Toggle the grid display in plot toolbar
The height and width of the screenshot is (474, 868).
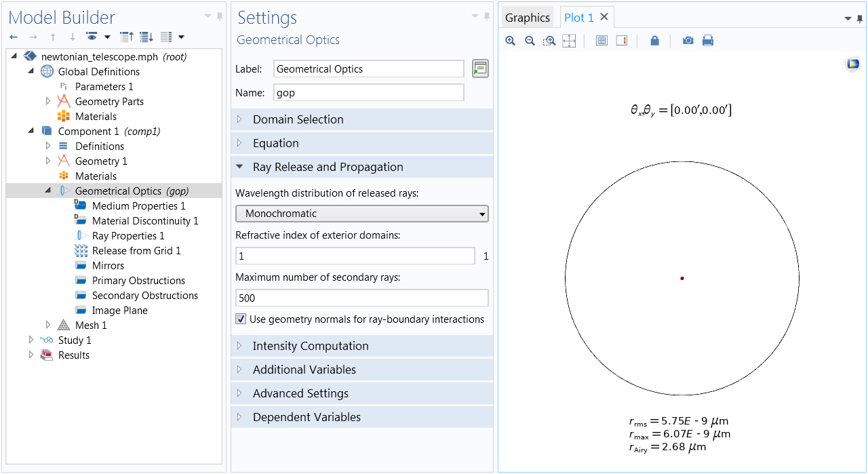point(601,41)
